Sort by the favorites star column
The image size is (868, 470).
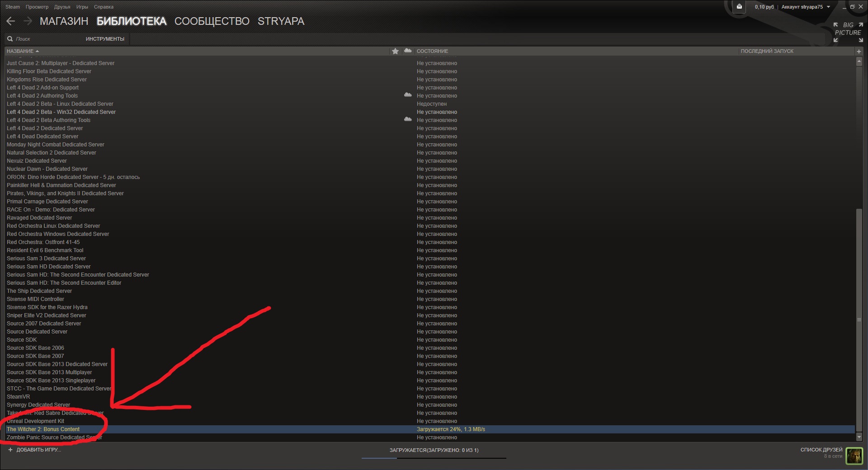(395, 51)
